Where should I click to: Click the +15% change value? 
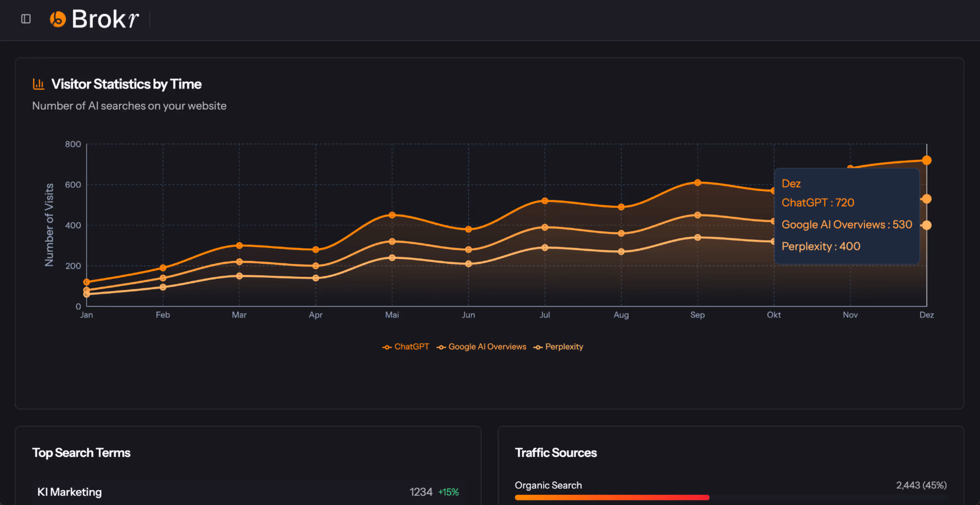coord(448,492)
